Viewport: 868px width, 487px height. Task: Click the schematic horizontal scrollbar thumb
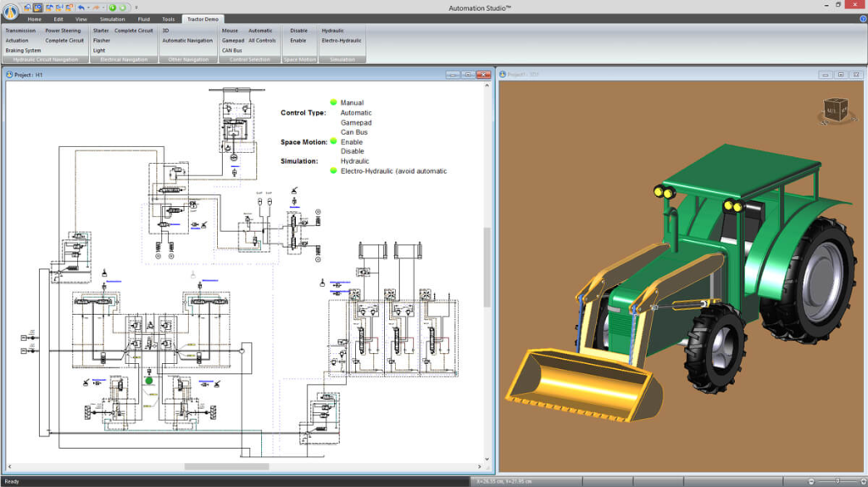tap(226, 467)
